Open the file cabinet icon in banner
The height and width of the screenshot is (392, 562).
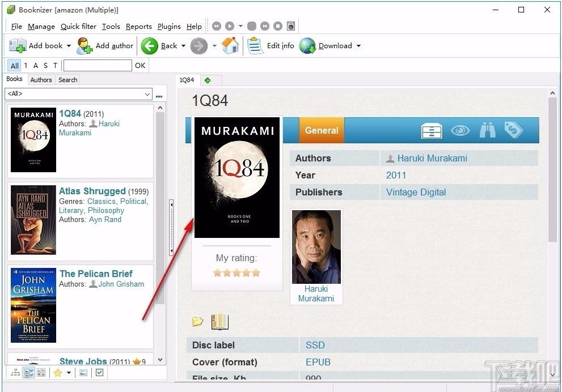tap(432, 131)
